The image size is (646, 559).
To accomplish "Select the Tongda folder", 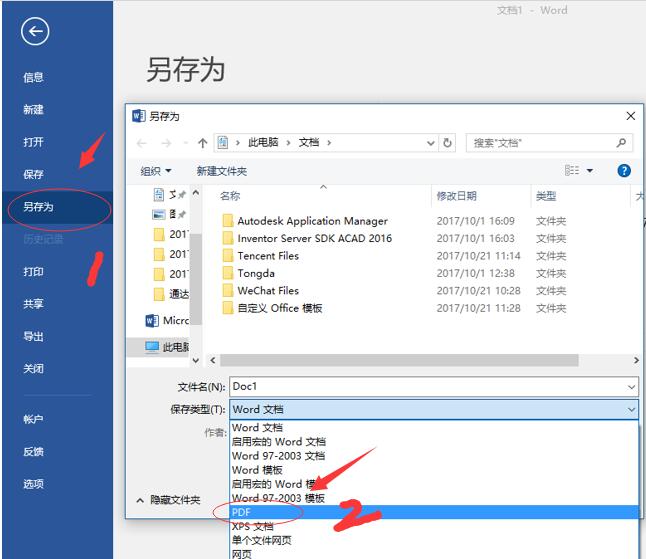I will tap(248, 274).
